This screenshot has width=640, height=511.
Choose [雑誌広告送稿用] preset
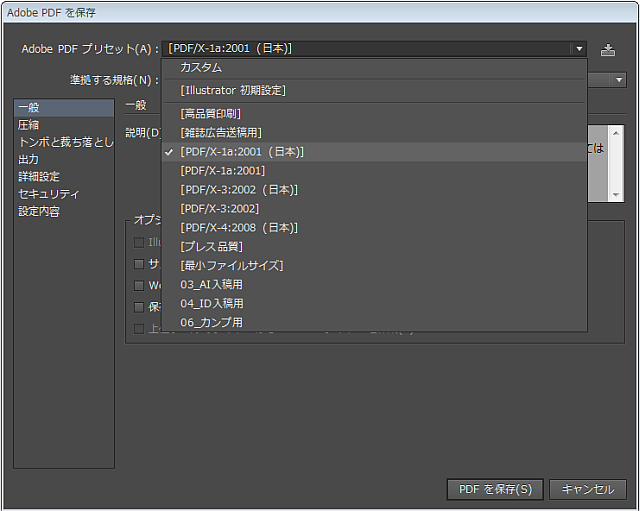(374, 133)
